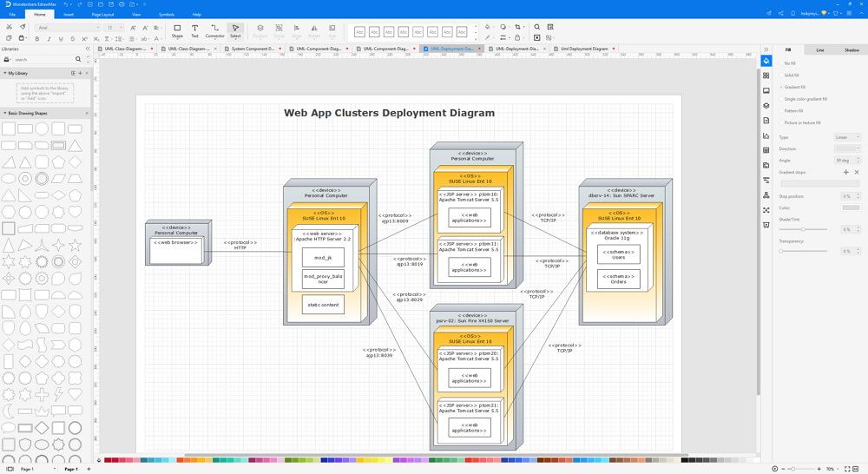Click the Undo arrow in title bar

click(x=67, y=4)
